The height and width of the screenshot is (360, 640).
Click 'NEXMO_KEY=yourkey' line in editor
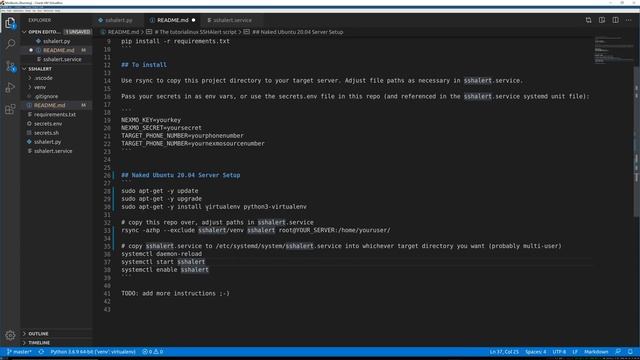(151, 120)
